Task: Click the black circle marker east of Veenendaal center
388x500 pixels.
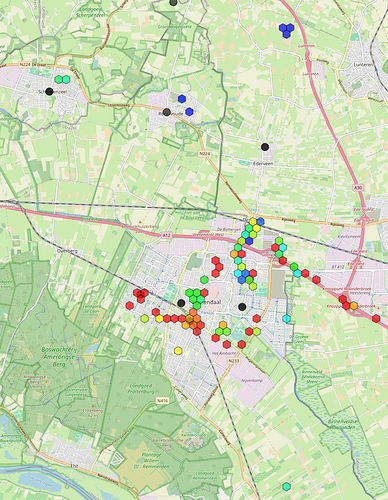Action: pyautogui.click(x=242, y=307)
